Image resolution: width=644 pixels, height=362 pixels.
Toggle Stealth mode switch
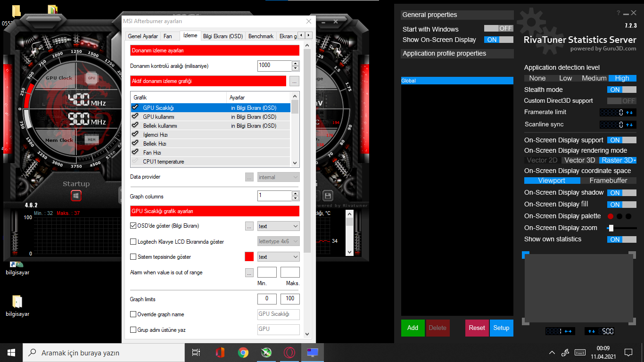622,90
